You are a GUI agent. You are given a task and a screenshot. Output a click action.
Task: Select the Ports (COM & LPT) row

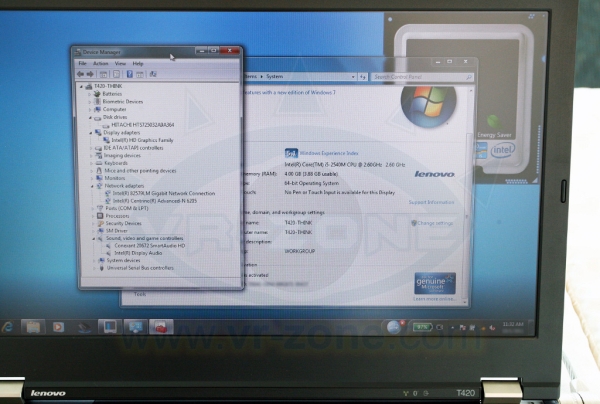click(x=127, y=209)
